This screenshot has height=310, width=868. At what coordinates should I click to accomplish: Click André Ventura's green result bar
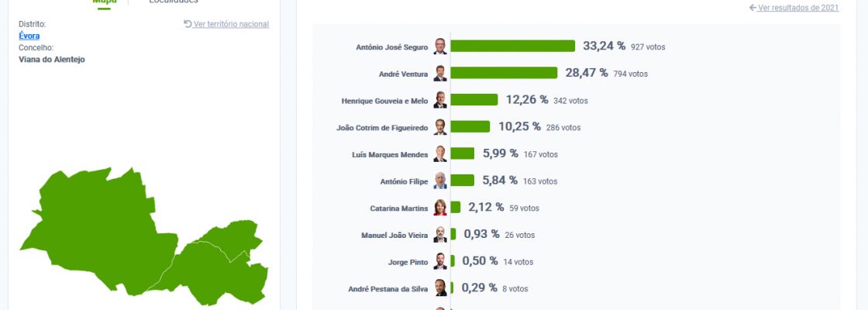(504, 74)
